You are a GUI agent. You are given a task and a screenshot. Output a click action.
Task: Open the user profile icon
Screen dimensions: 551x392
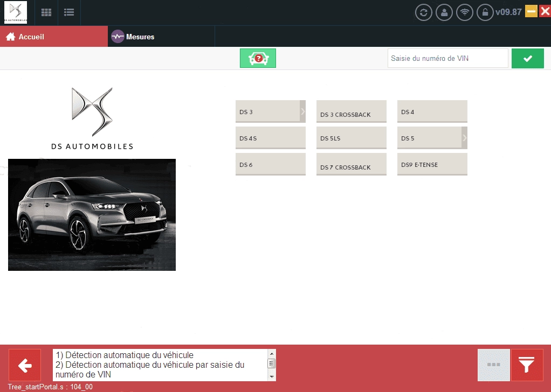pos(444,12)
